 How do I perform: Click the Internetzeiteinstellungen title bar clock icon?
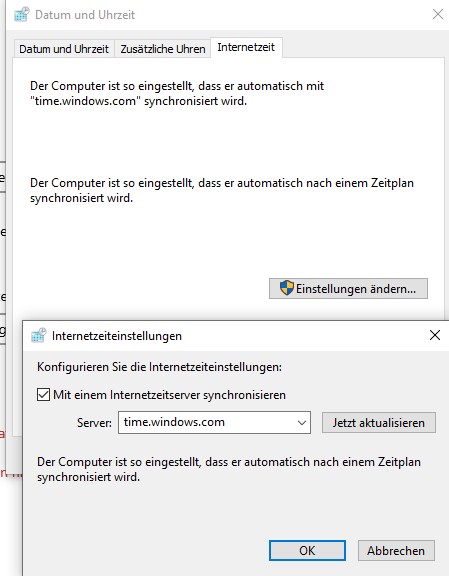point(39,335)
